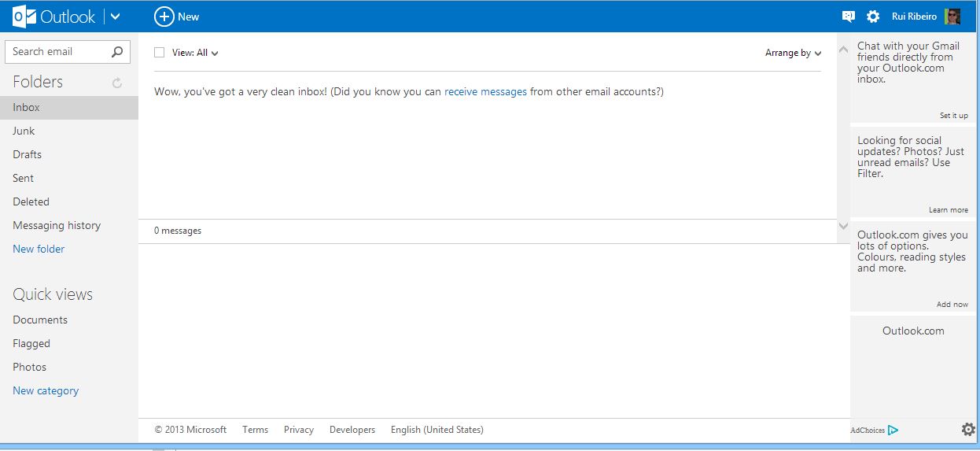Tick the select all messages checkbox

160,53
